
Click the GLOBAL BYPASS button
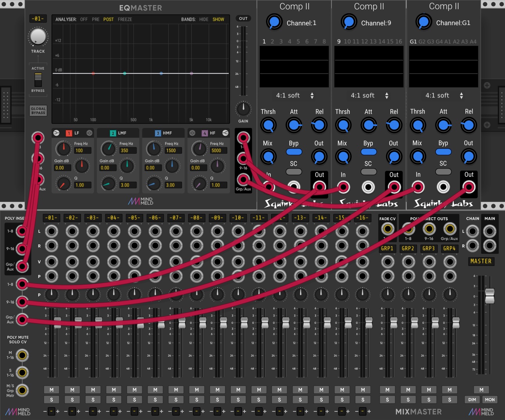38,111
